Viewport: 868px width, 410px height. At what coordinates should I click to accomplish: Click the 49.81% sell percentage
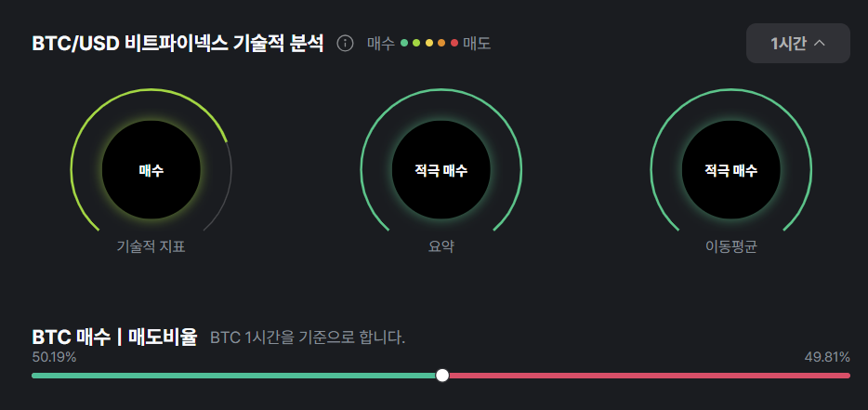(x=827, y=357)
